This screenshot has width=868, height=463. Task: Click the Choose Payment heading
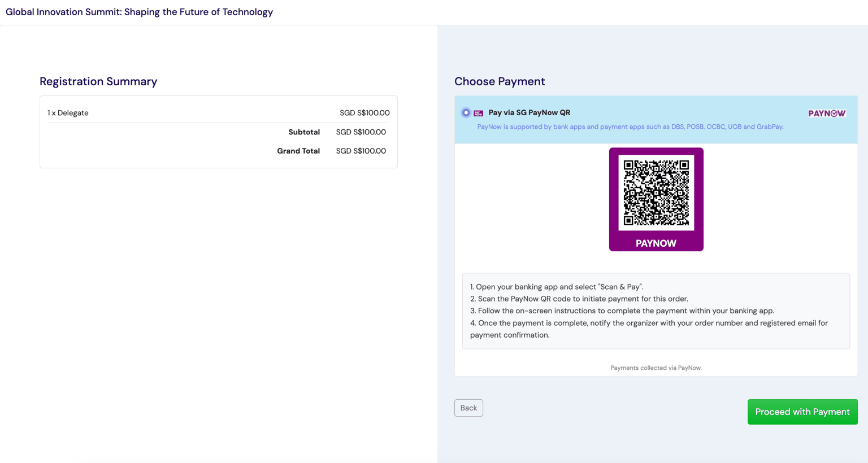pos(500,81)
